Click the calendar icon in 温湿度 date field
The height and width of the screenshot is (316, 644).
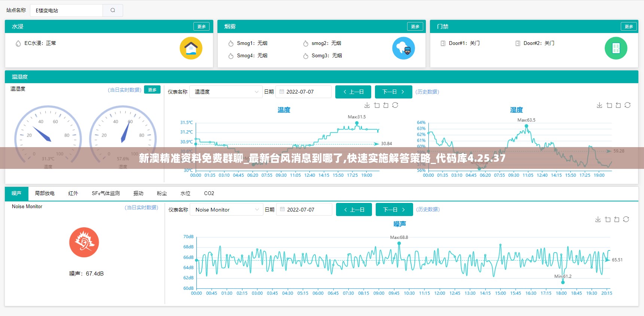(x=282, y=92)
